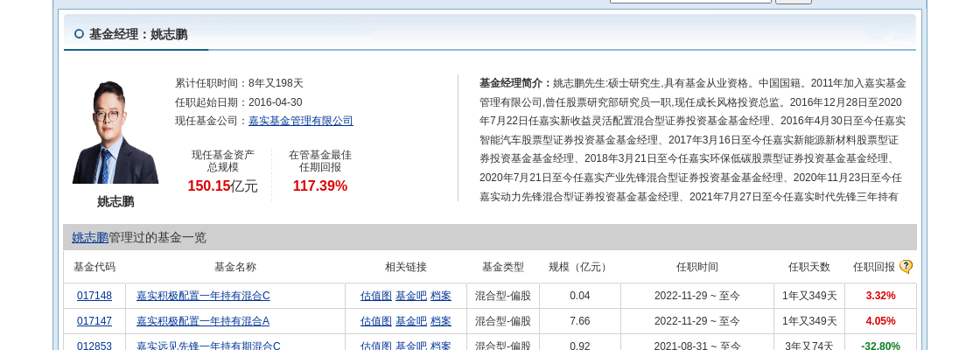
Task: Click the 基金类型 column header
Action: 503,267
